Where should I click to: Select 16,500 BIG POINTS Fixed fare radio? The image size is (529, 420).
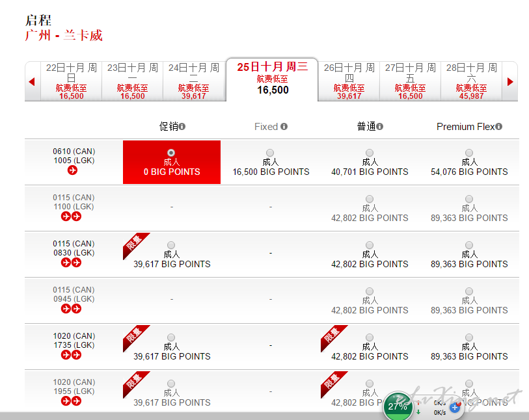tap(270, 153)
